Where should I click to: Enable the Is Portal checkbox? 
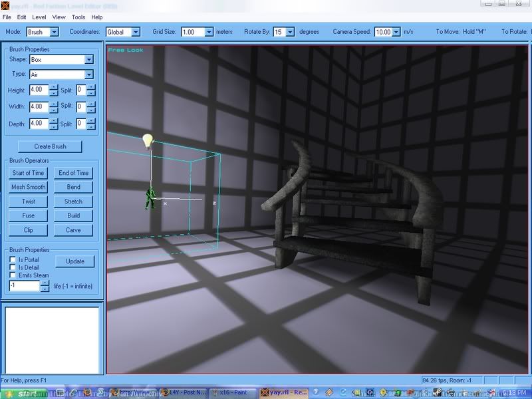13,259
